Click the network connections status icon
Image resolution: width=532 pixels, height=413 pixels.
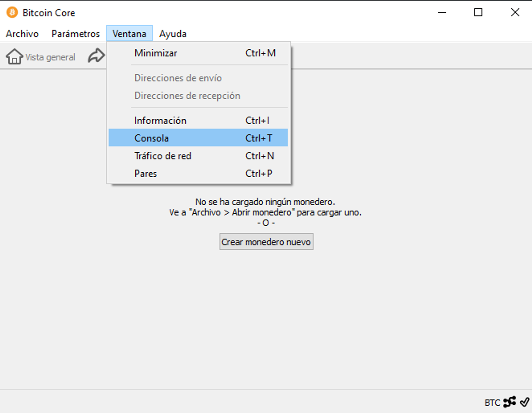click(510, 402)
